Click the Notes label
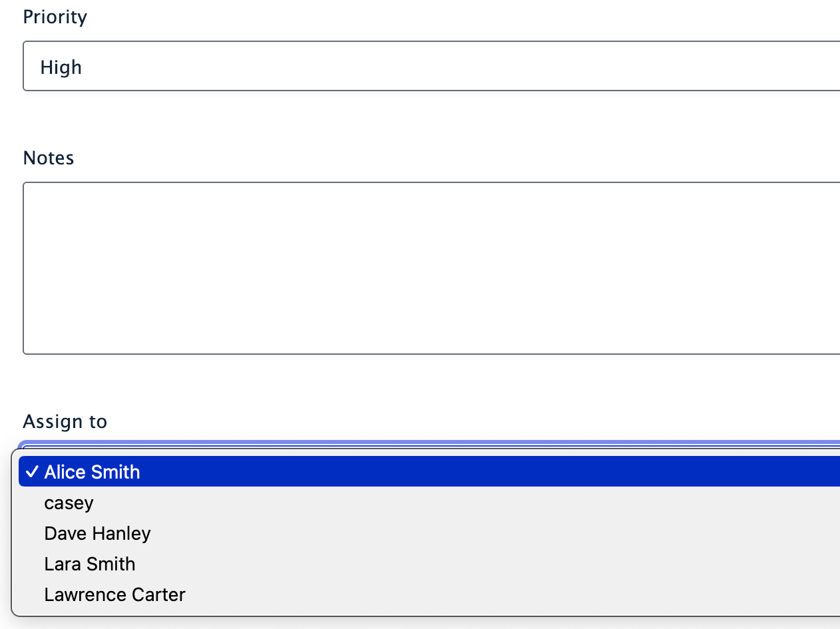This screenshot has width=840, height=629. click(x=48, y=158)
